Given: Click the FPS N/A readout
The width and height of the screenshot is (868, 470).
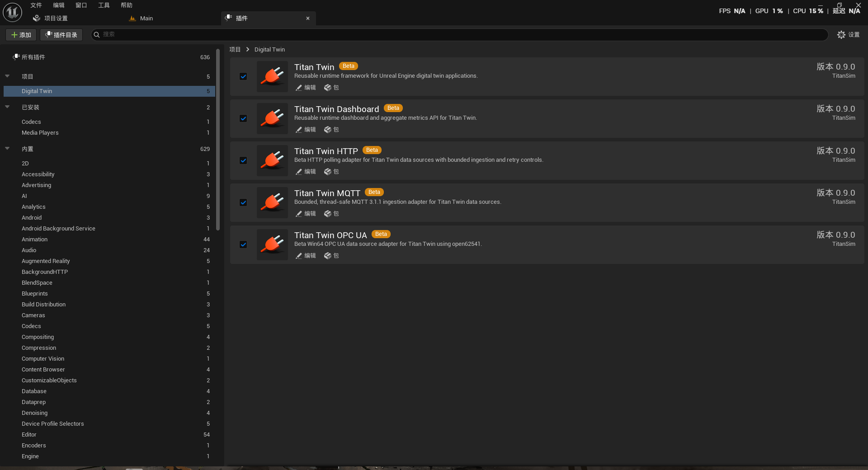Looking at the screenshot, I should (x=732, y=11).
